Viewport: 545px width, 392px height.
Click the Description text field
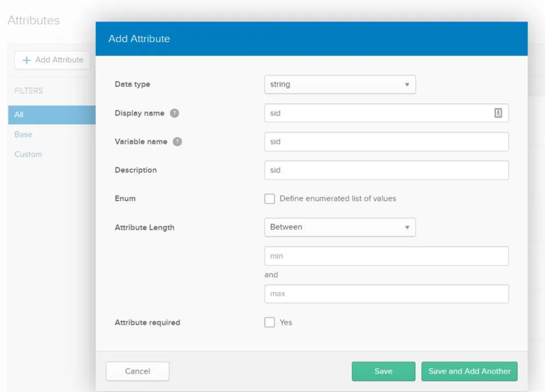pyautogui.click(x=387, y=170)
